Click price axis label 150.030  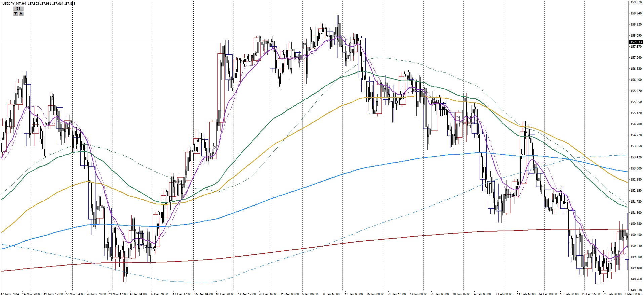point(636,246)
